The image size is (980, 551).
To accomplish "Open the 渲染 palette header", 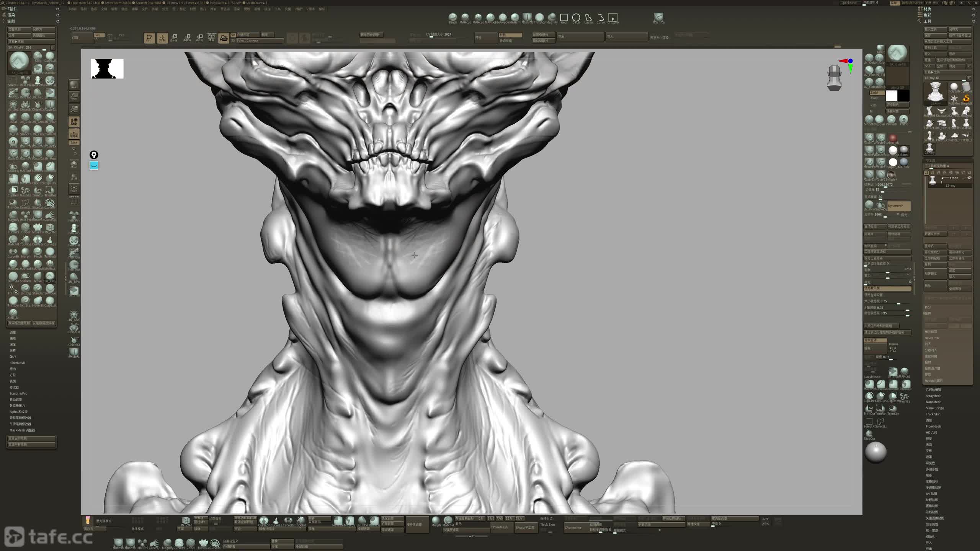I will tap(11, 15).
